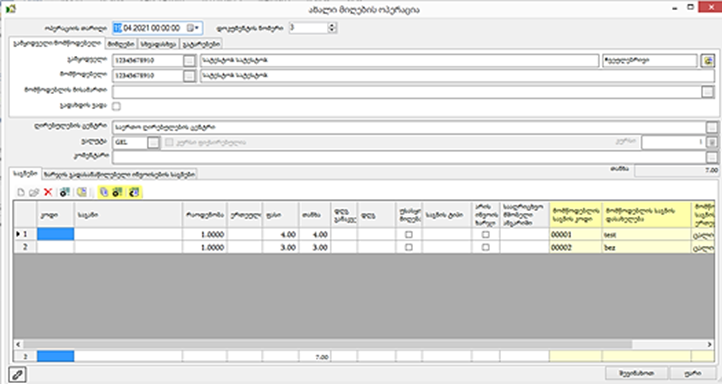Image resolution: width=722 pixels, height=384 pixels.
Task: Click the supplier item code cell 00001
Action: coord(575,234)
